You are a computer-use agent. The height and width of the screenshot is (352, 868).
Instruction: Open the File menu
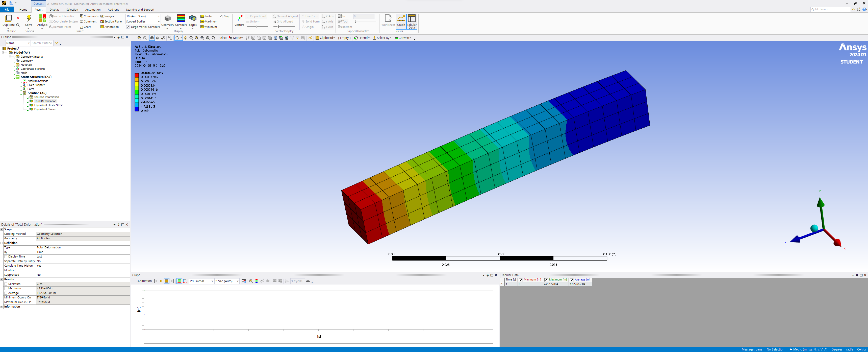(x=7, y=10)
